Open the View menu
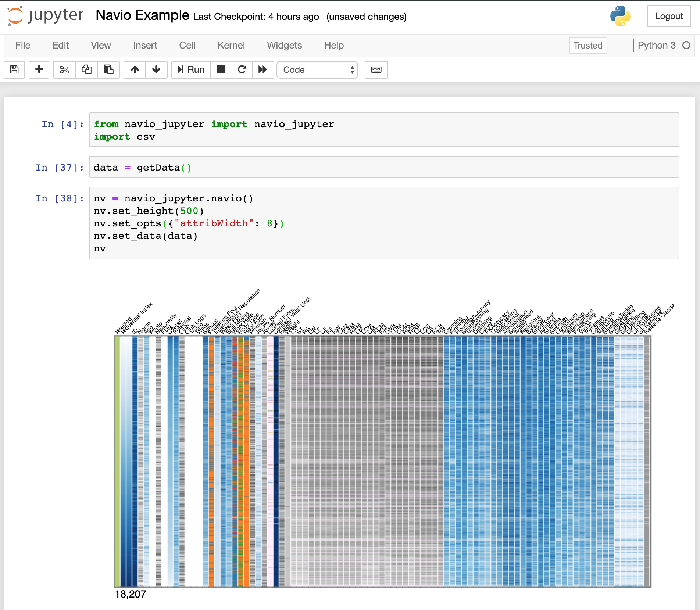The height and width of the screenshot is (610, 700). pos(101,45)
